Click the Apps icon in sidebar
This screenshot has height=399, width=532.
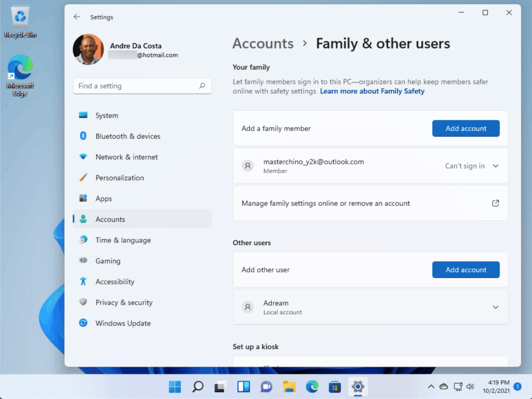click(83, 198)
